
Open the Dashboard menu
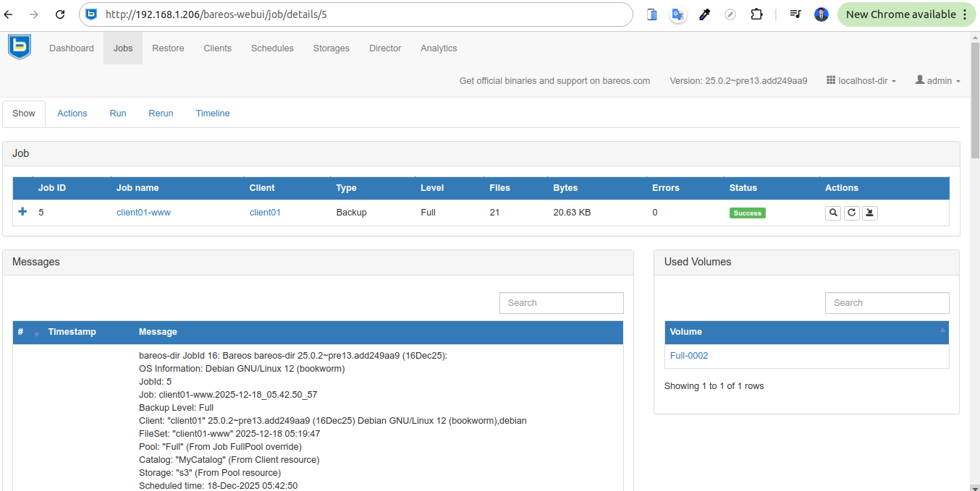(x=72, y=48)
